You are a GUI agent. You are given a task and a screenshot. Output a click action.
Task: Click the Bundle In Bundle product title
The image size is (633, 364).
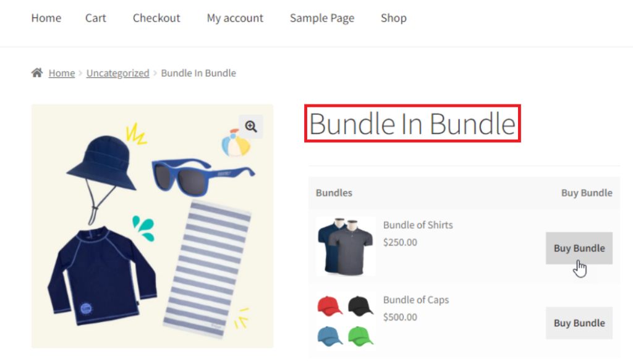pyautogui.click(x=412, y=124)
